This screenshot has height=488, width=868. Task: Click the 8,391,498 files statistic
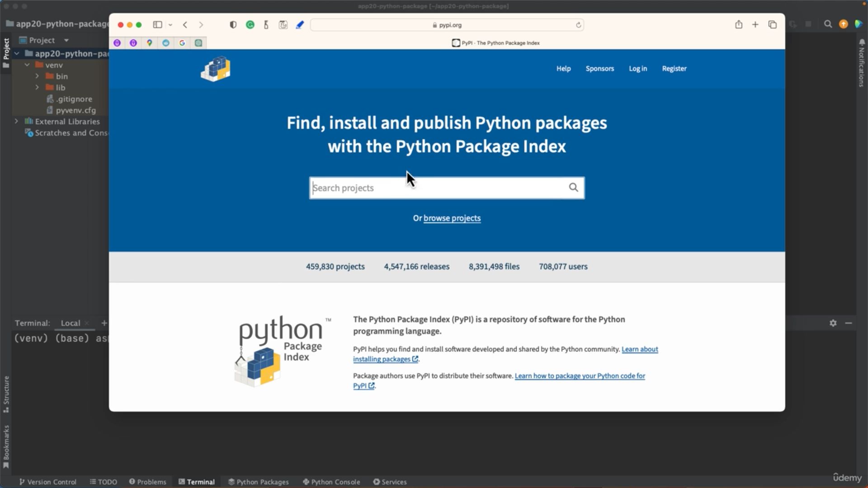[494, 267]
